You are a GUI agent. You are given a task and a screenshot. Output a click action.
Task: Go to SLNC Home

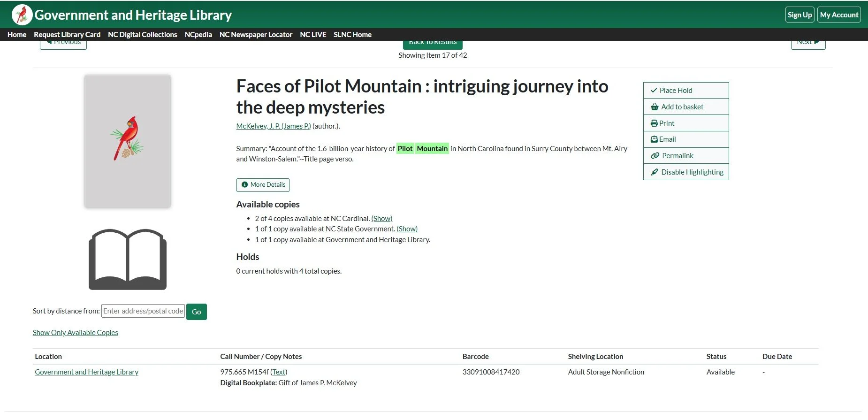(352, 35)
